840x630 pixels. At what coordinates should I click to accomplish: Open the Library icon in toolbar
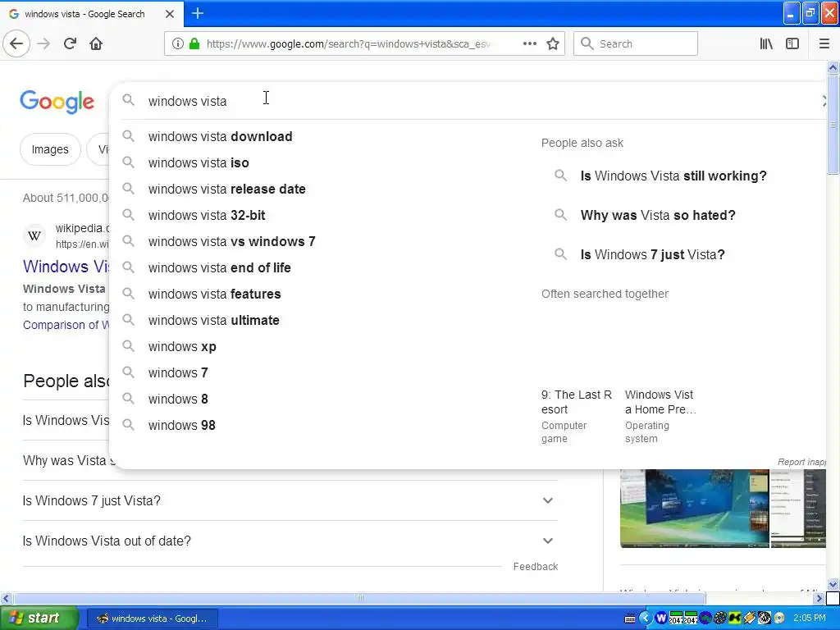point(766,43)
